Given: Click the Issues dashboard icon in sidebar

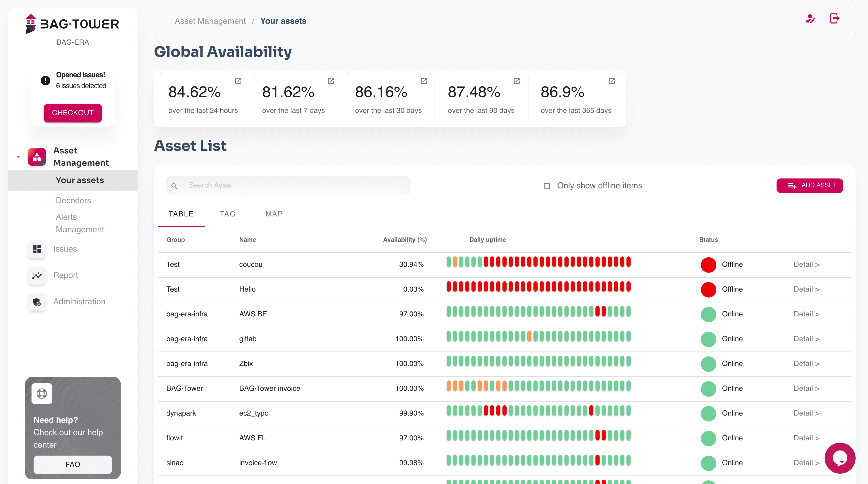Looking at the screenshot, I should point(37,249).
